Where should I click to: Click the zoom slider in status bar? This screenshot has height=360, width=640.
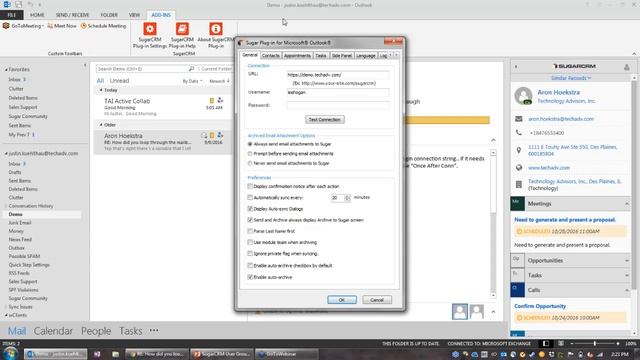(x=595, y=344)
